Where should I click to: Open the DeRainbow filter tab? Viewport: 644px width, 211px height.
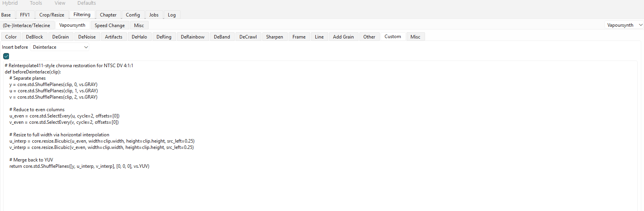[193, 37]
